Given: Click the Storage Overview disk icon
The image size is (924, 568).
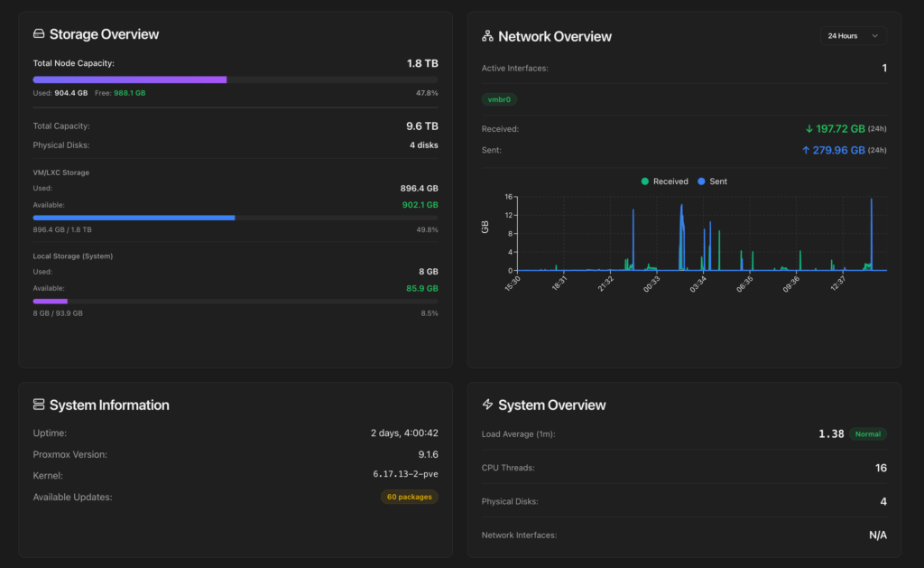Looking at the screenshot, I should pyautogui.click(x=37, y=33).
